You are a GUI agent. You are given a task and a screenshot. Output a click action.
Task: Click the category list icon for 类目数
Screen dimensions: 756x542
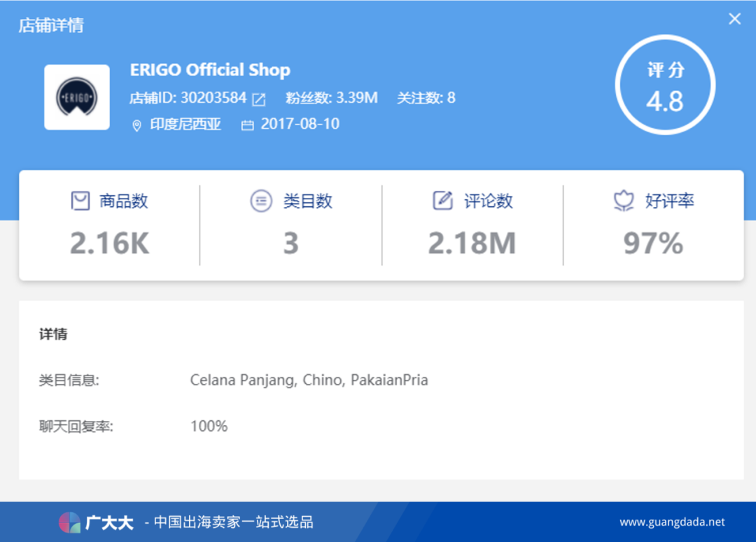[x=261, y=201]
